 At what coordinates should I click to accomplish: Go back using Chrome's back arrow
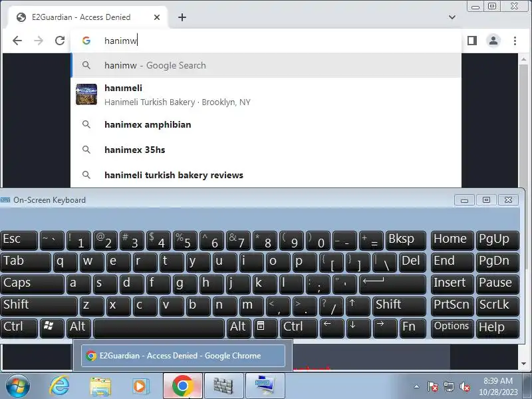tap(17, 41)
